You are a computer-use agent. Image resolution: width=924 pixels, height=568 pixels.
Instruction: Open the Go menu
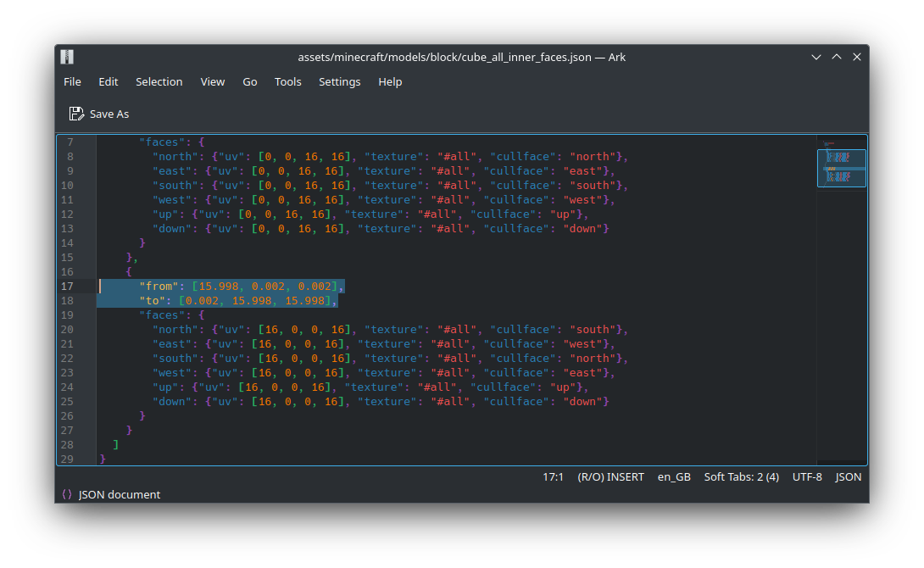pos(250,82)
